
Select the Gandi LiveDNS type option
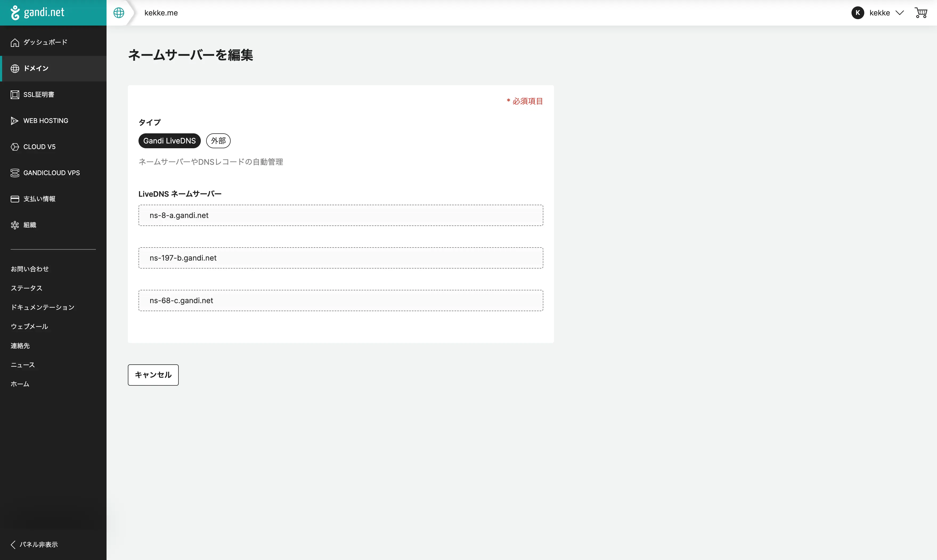[169, 141]
